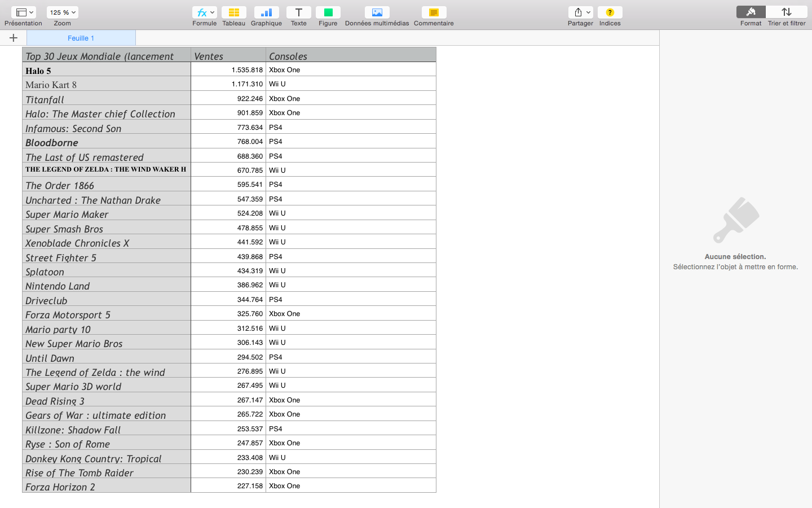Select the Until Dawn cell
The image size is (812, 508).
pyautogui.click(x=107, y=357)
